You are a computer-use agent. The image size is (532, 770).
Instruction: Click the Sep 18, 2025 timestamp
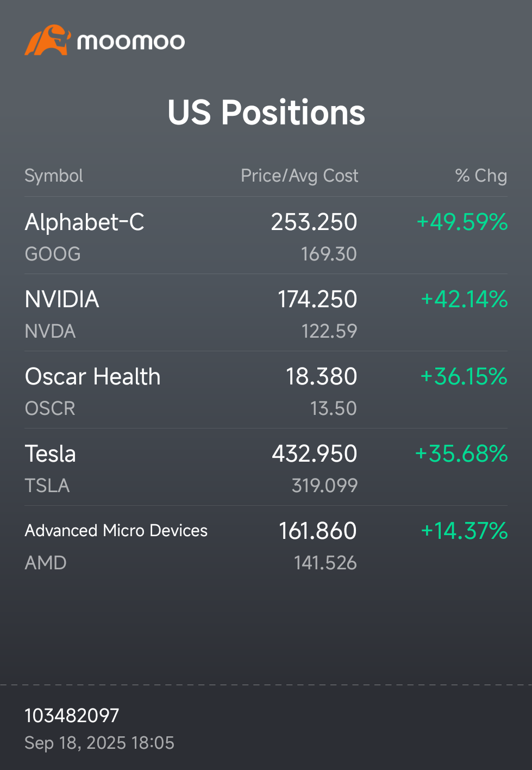pos(100,742)
